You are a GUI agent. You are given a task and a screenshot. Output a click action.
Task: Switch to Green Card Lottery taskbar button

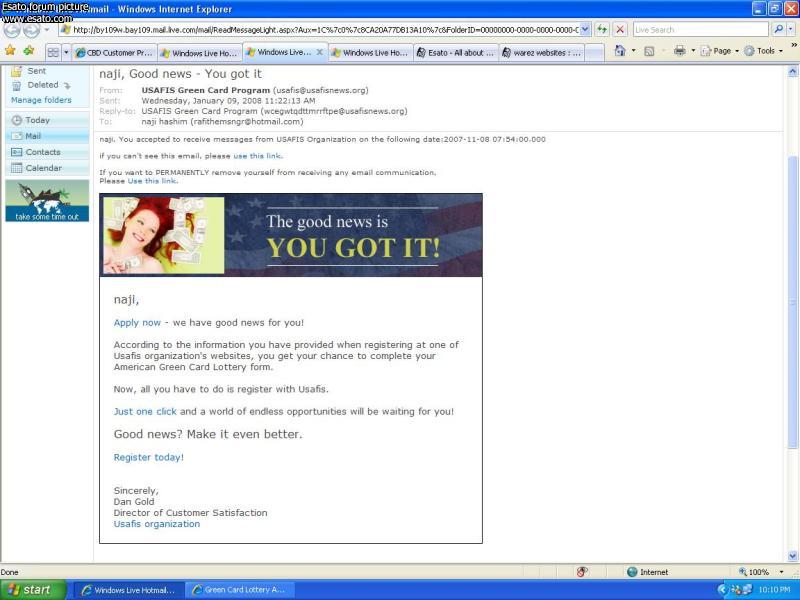click(238, 590)
